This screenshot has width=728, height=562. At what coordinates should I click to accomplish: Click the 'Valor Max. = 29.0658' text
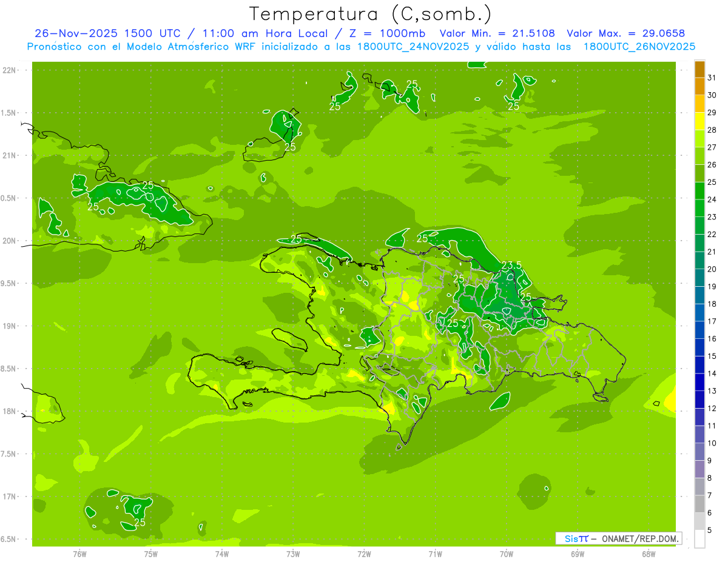(x=625, y=33)
